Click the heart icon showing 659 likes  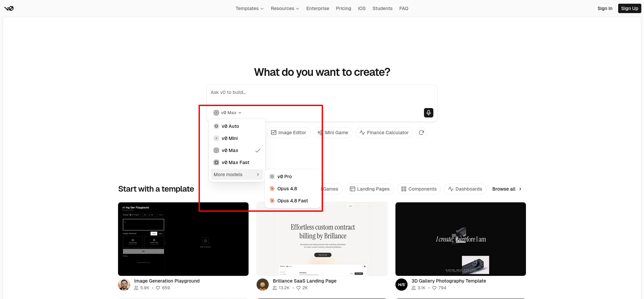(158, 288)
